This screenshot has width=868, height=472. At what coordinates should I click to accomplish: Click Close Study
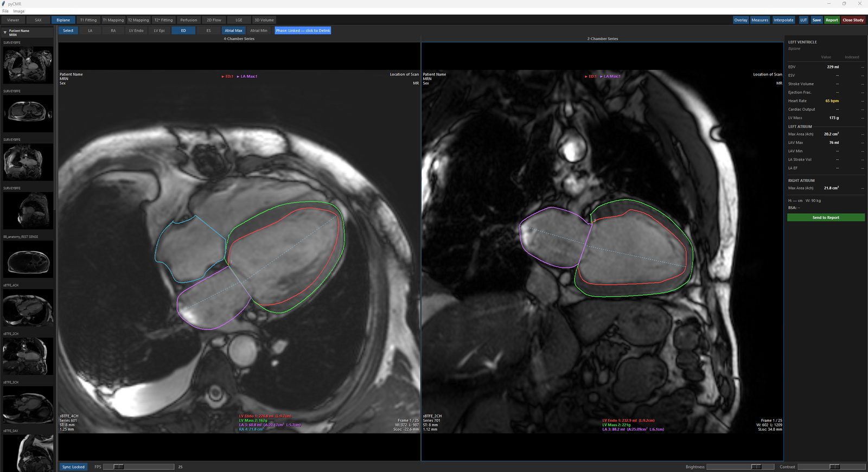[x=853, y=20]
